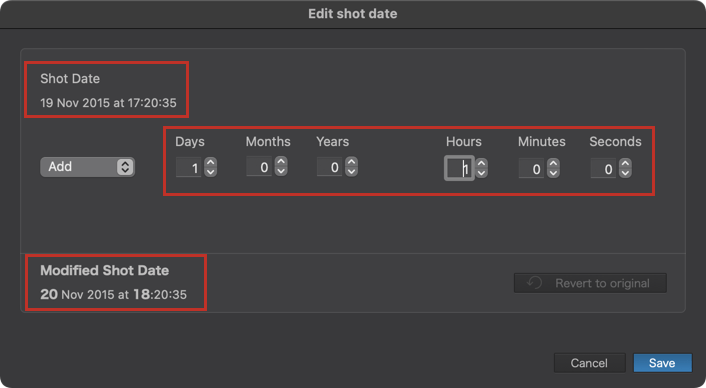Lower the Years value with the down arrow

pyautogui.click(x=352, y=171)
